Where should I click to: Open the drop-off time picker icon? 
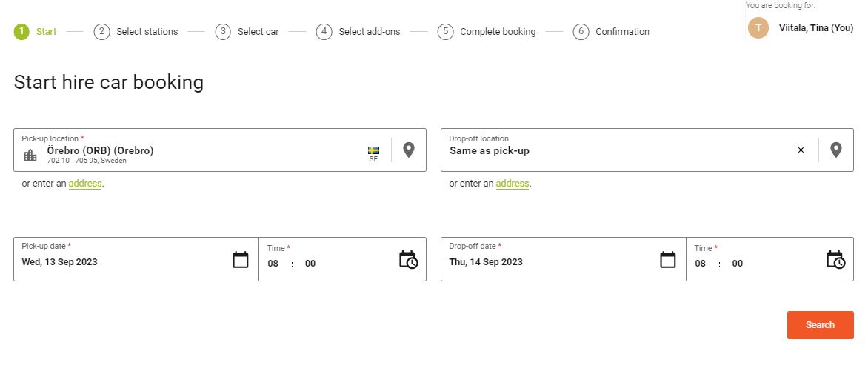click(x=836, y=259)
